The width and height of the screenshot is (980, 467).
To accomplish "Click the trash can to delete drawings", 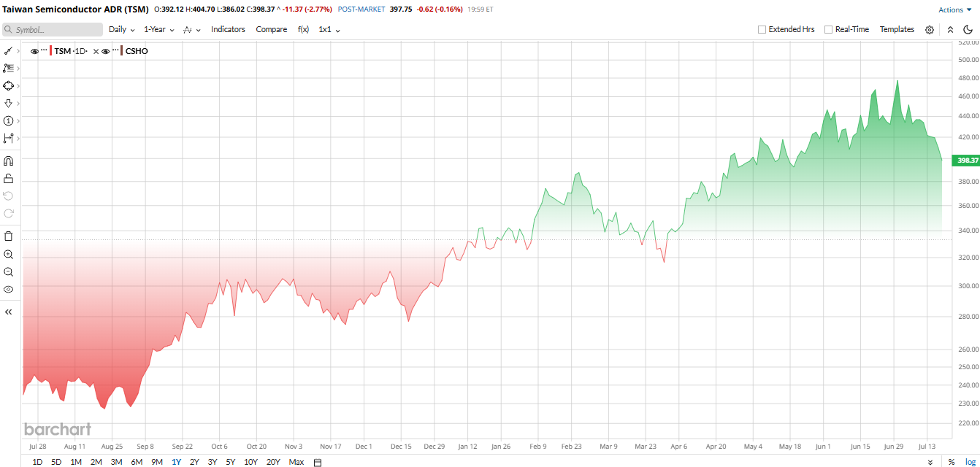I will (9, 236).
